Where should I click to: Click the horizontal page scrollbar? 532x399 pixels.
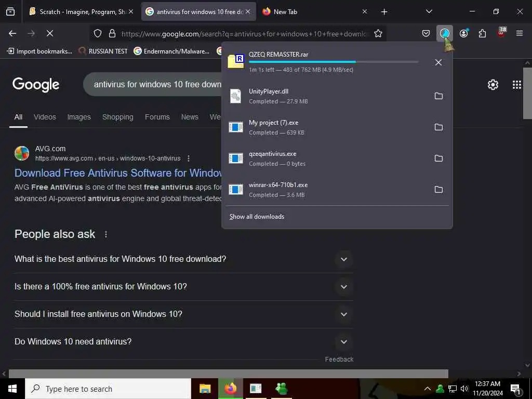[x=229, y=374]
